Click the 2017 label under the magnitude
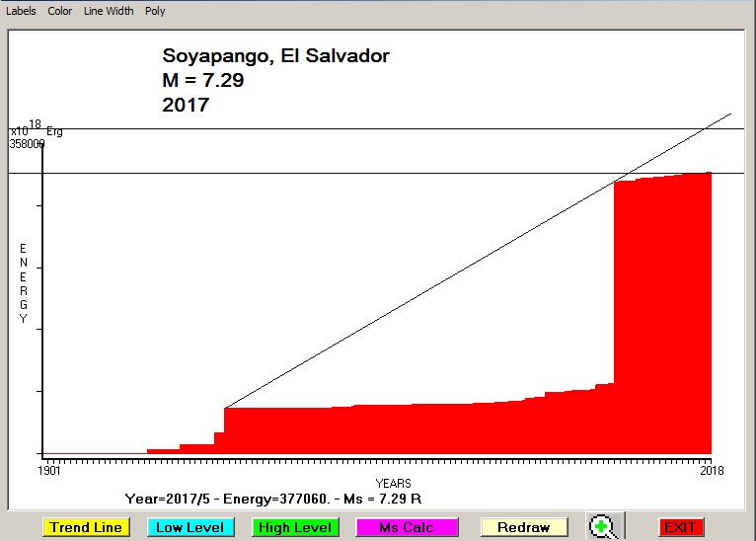The height and width of the screenshot is (541, 756). click(186, 104)
